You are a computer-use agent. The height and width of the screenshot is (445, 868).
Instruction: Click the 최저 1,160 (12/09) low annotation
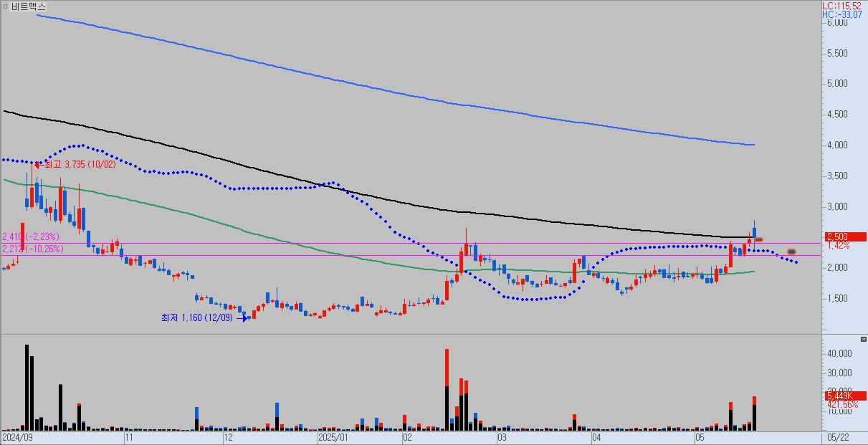pos(196,317)
